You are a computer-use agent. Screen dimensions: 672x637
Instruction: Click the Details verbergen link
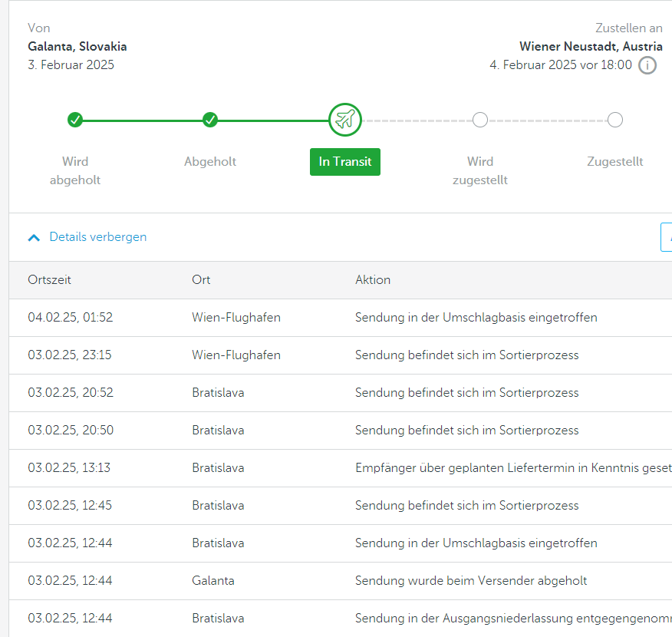click(97, 237)
